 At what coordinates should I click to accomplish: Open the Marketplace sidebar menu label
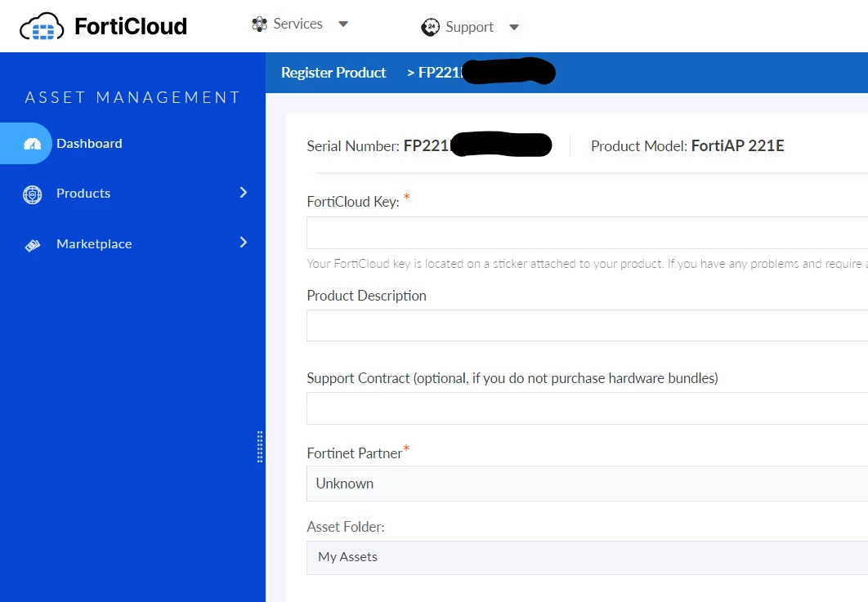point(94,244)
